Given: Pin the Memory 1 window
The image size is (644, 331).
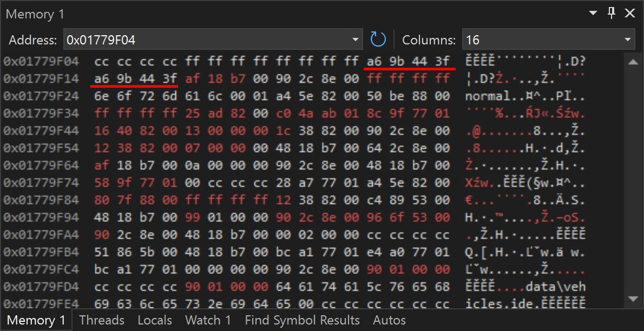Looking at the screenshot, I should (x=611, y=13).
